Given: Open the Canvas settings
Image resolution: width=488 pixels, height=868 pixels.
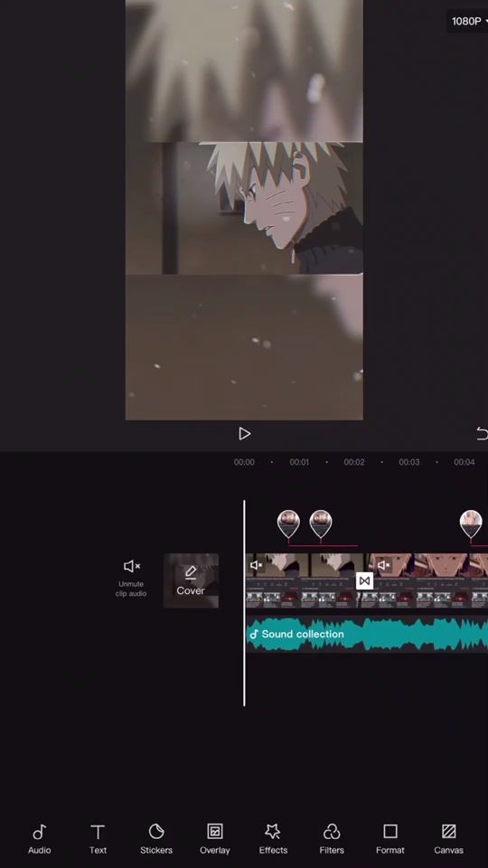Looking at the screenshot, I should (449, 839).
